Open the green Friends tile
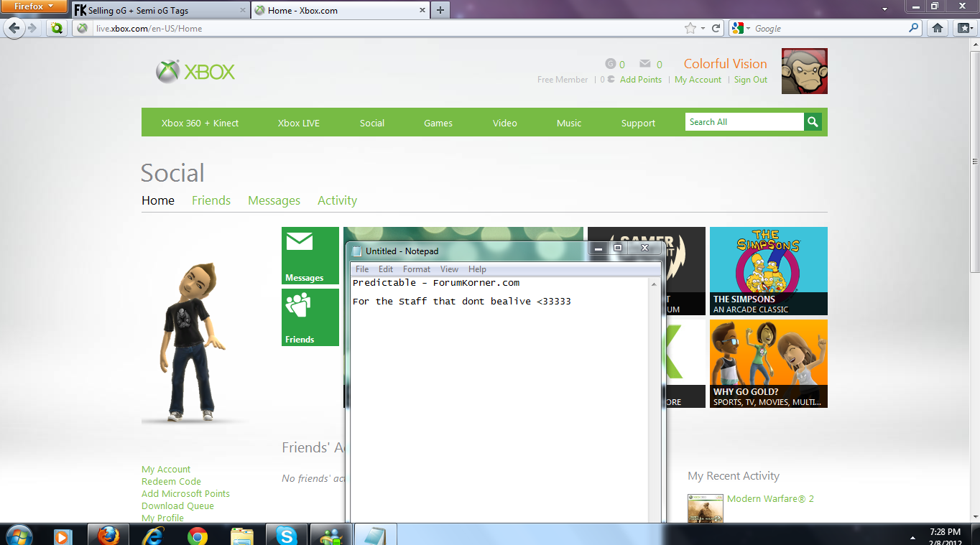 coord(310,317)
